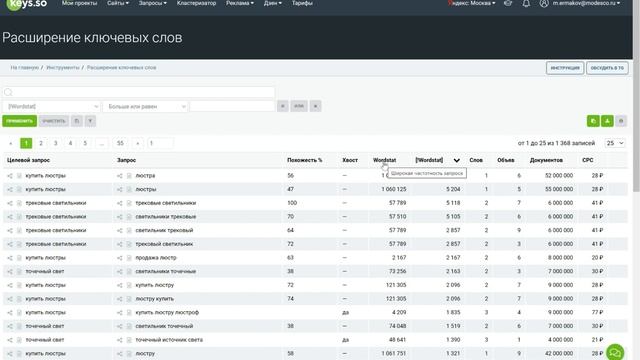
Task: Open the notifications bell icon
Action: 526,4
